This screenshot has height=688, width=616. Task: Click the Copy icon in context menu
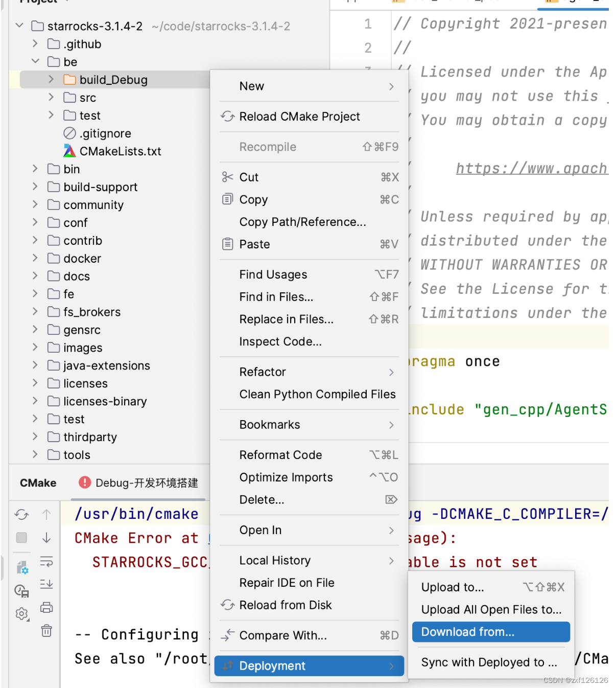[227, 199]
